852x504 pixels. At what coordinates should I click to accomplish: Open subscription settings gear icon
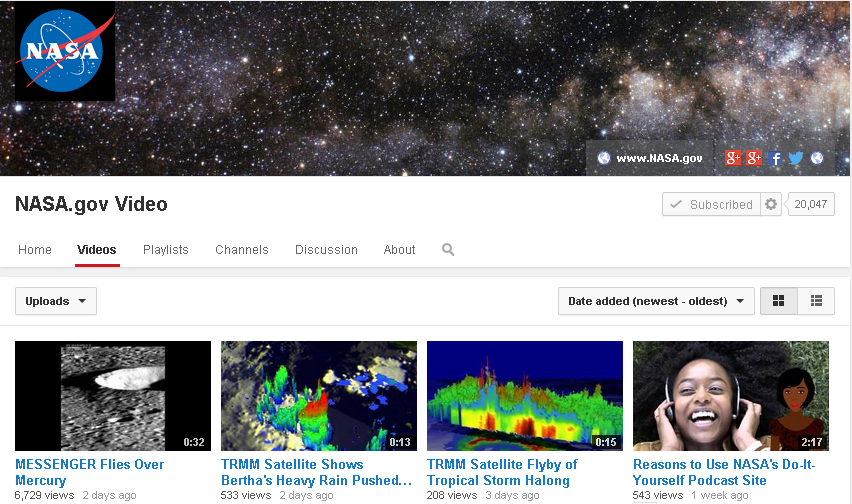[770, 204]
